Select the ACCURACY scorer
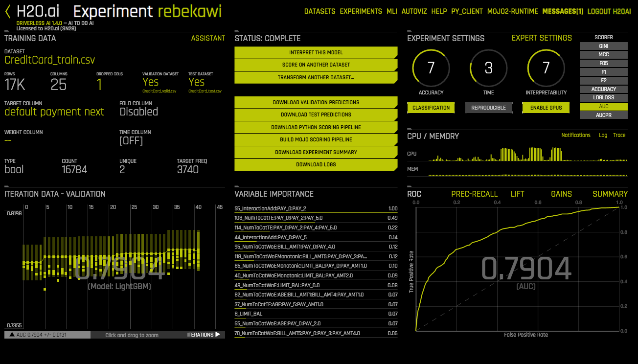Viewport: 638px width, 364px height. 604,89
